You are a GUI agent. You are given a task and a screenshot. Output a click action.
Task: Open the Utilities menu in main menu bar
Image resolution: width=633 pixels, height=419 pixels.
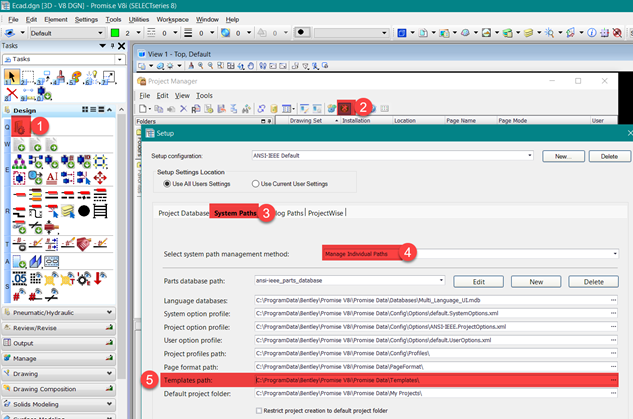tap(140, 19)
